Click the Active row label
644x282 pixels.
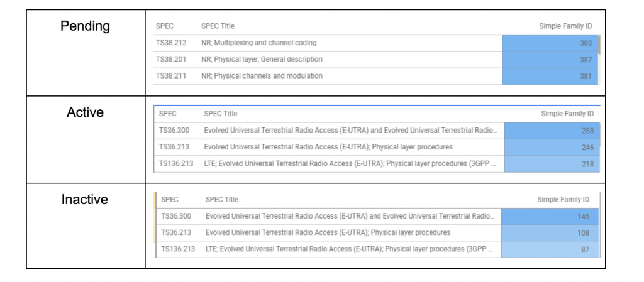point(85,112)
